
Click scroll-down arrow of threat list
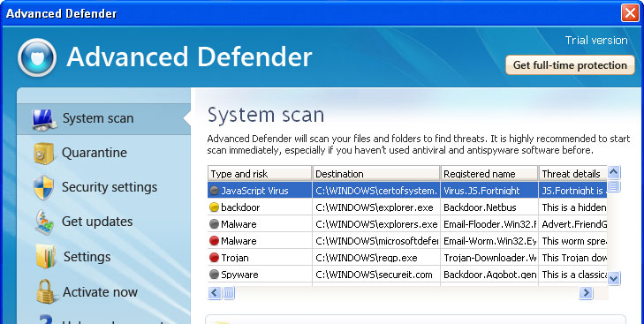click(x=614, y=278)
